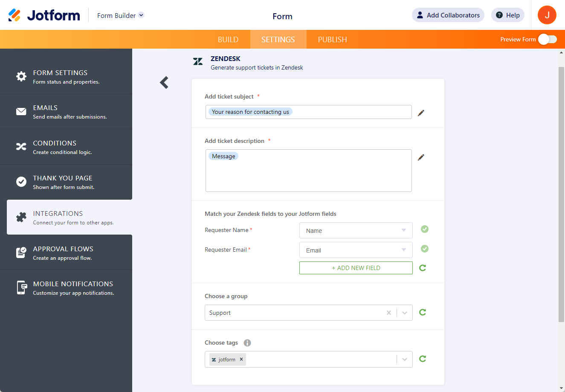Go back using the left chevron arrow

[x=164, y=82]
